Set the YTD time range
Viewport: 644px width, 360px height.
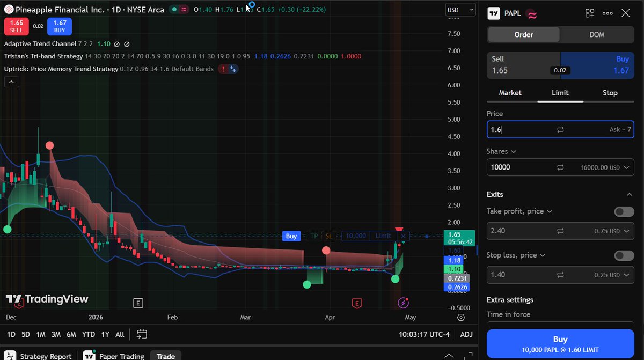point(89,334)
